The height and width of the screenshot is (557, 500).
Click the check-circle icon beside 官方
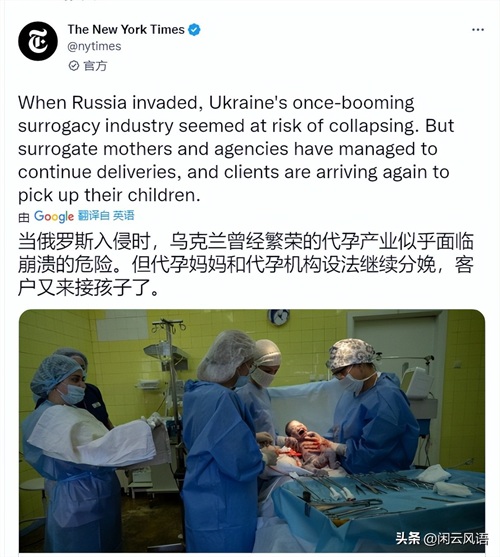pos(74,66)
